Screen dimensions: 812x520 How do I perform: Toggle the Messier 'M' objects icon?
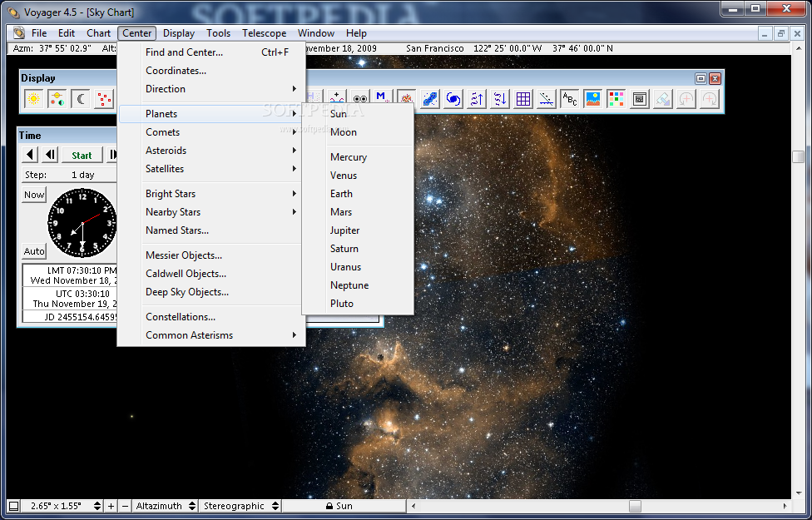(384, 98)
